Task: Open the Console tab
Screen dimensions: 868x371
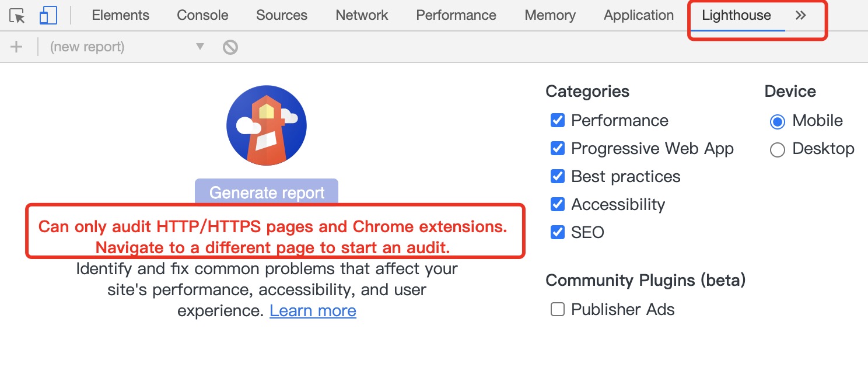Action: [202, 16]
